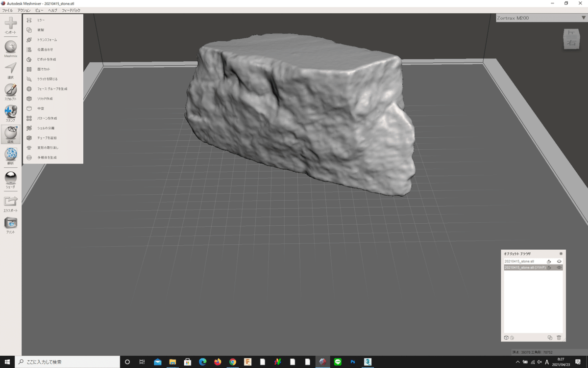Toggle magnet target icon for 20210415_stone.stl
The height and width of the screenshot is (368, 588).
549,262
